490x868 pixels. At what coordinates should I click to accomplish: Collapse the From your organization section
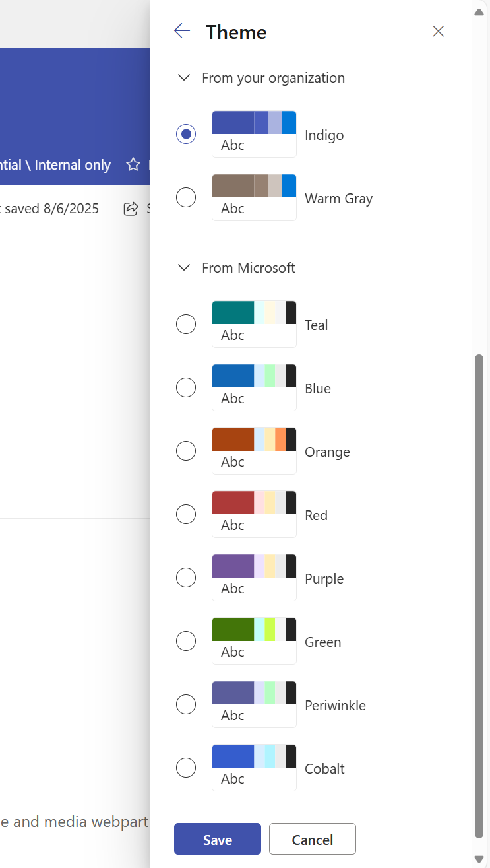(x=183, y=77)
